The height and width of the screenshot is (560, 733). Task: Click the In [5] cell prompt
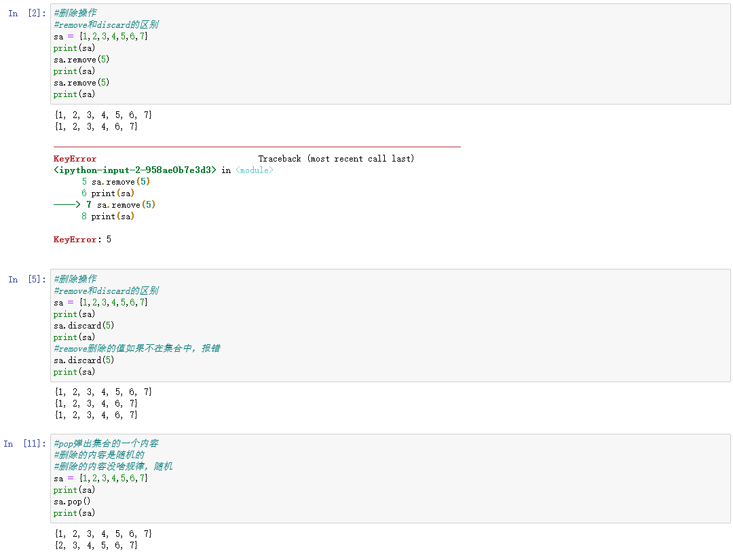point(27,279)
